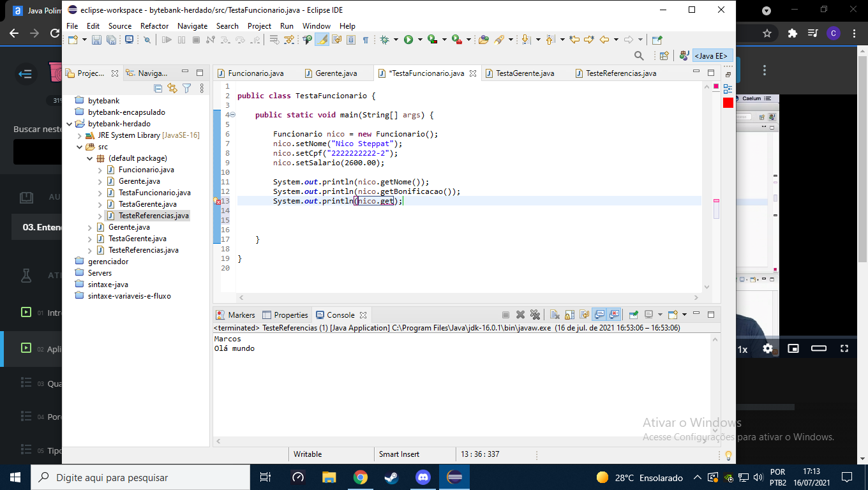This screenshot has width=868, height=490.
Task: Toggle Link with Editor in Project Explorer
Action: tap(172, 88)
